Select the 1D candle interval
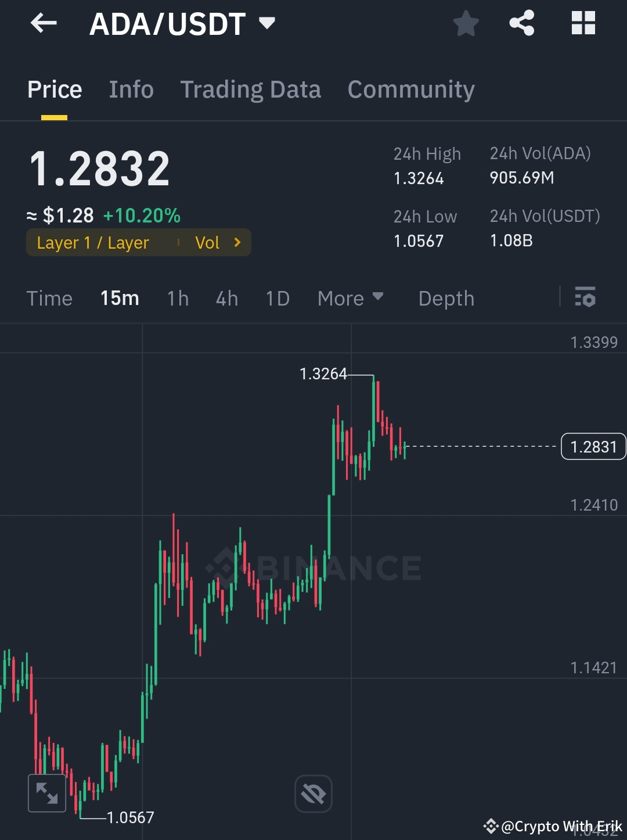This screenshot has width=627, height=840. coord(277,298)
